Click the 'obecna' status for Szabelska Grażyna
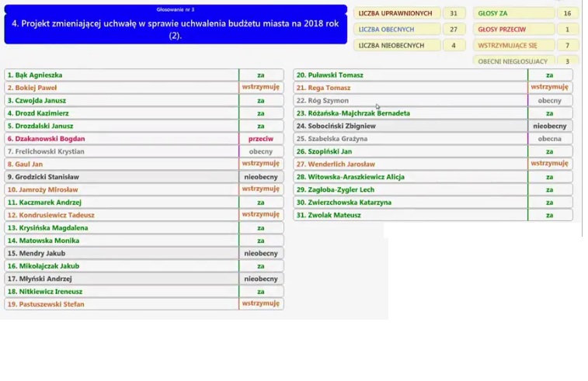 pyautogui.click(x=550, y=139)
